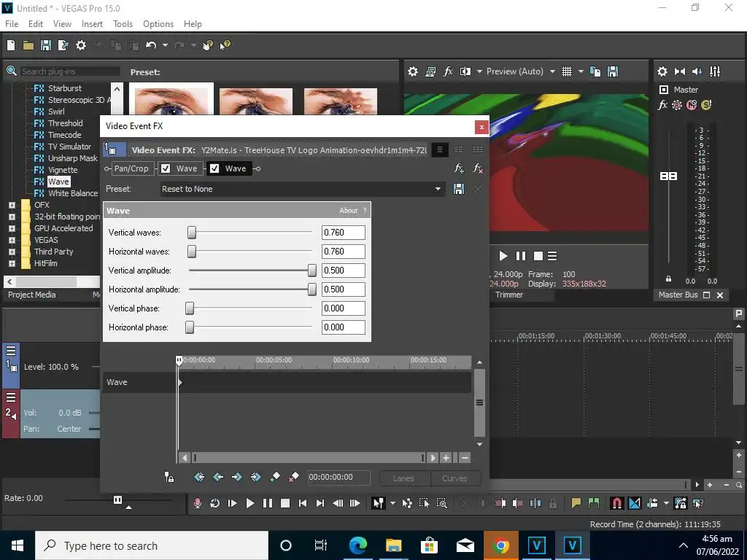The height and width of the screenshot is (560, 747).
Task: Toggle Loop Playback in transport bar
Action: [x=215, y=503]
